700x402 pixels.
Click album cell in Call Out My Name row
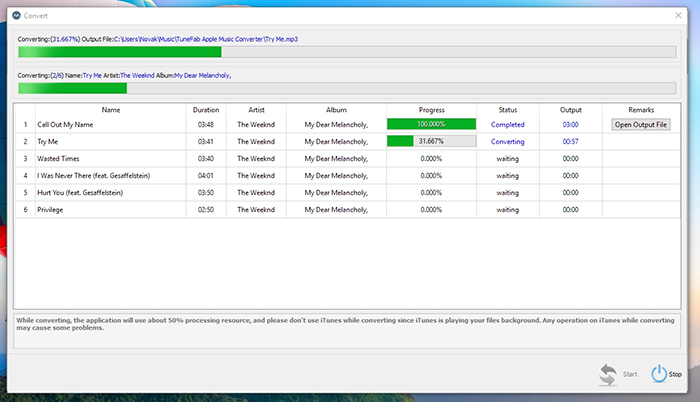336,125
